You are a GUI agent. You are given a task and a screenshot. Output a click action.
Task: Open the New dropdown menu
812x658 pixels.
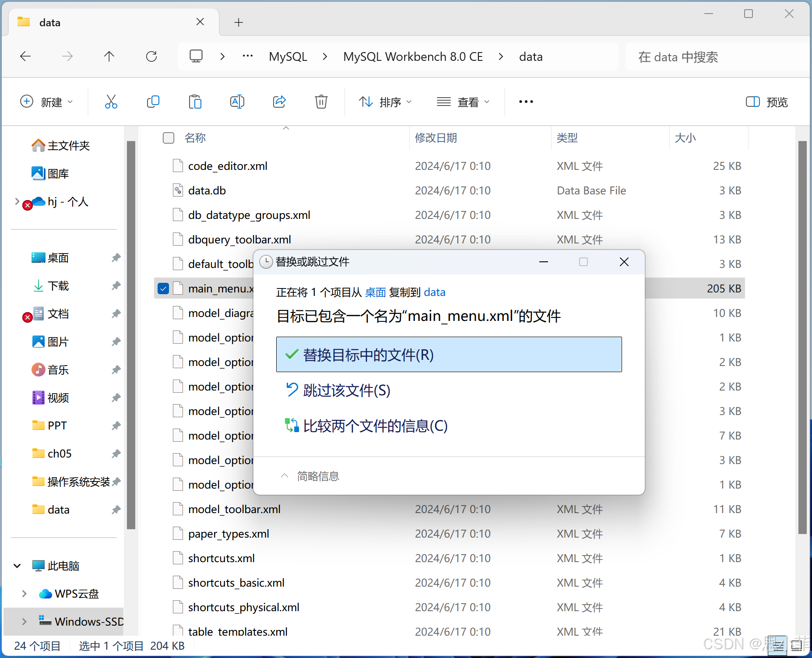click(47, 102)
